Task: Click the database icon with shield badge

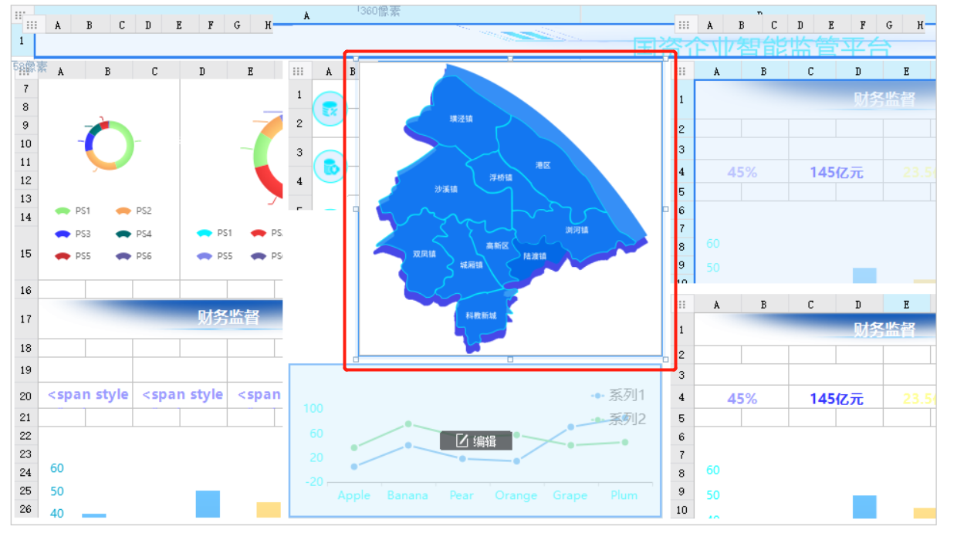Action: pyautogui.click(x=330, y=167)
